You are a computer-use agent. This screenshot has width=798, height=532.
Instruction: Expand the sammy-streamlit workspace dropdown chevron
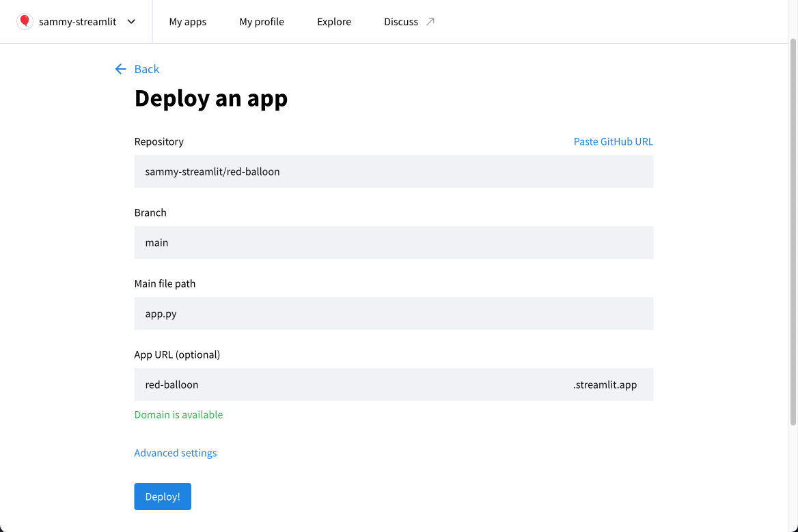tap(131, 21)
